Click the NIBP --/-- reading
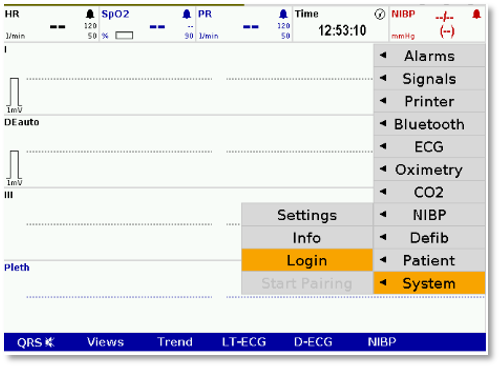The image size is (500, 368). [445, 17]
